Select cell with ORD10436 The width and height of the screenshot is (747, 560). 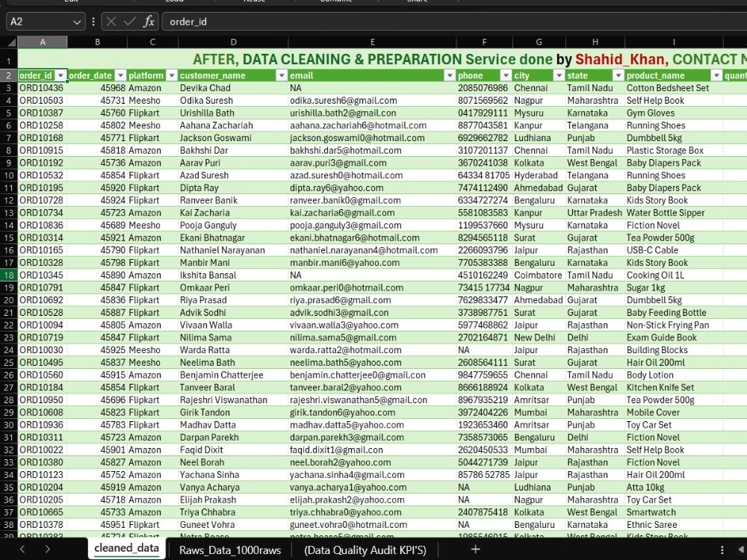(43, 87)
